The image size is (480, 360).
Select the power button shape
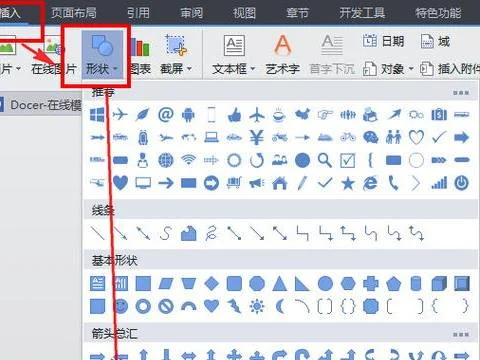[x=462, y=183]
